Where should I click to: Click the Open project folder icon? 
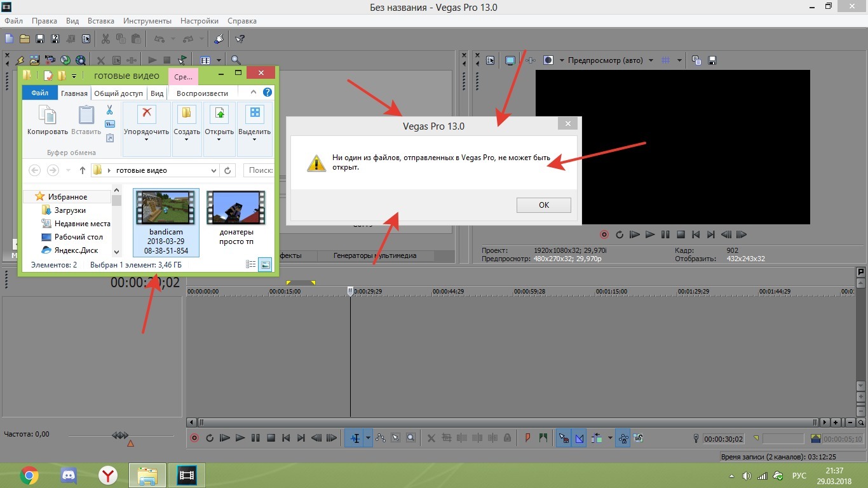[x=25, y=39]
